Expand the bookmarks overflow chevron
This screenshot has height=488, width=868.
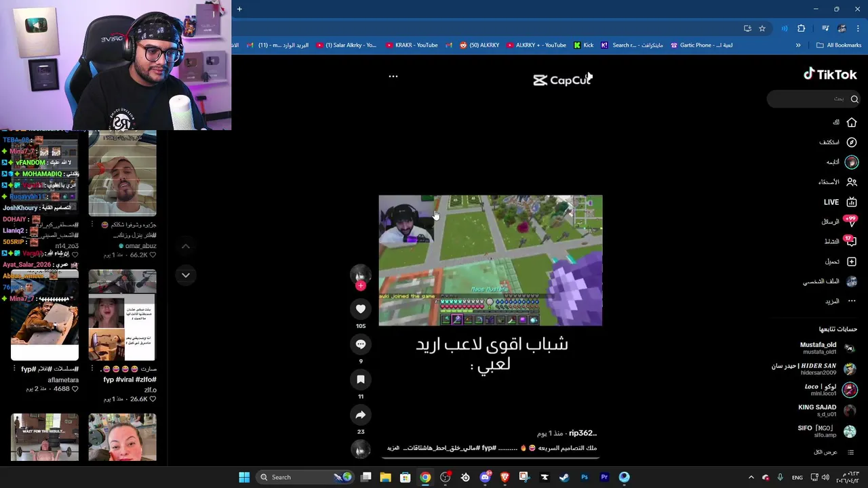tap(798, 45)
